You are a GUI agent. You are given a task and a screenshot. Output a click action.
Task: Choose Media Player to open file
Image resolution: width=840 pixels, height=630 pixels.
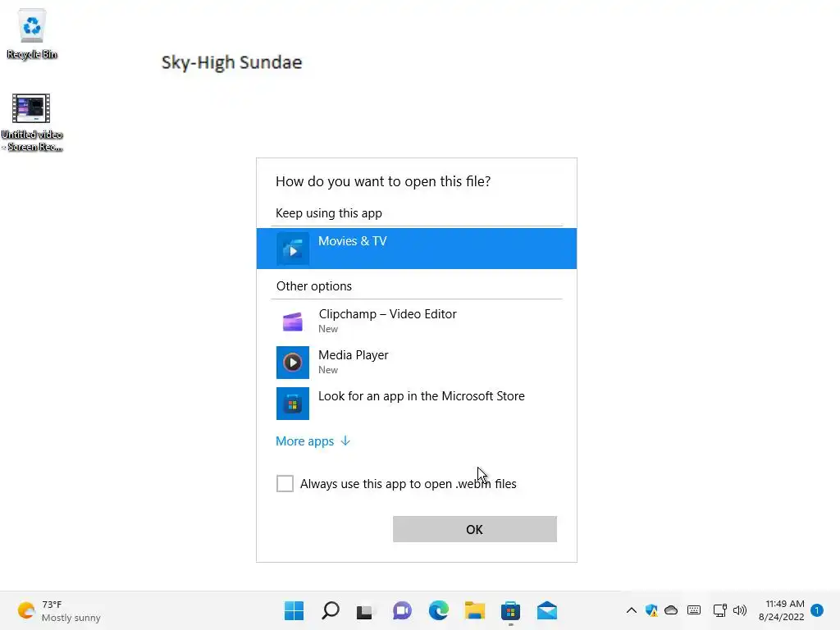(416, 362)
